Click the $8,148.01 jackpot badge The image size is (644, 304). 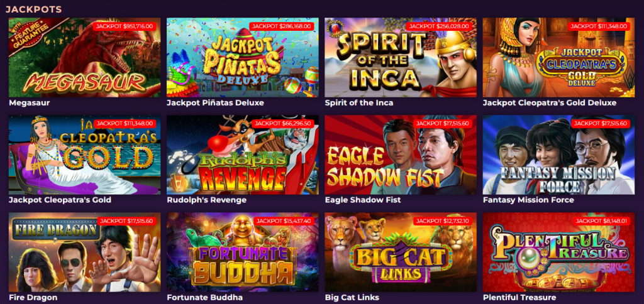pos(599,220)
